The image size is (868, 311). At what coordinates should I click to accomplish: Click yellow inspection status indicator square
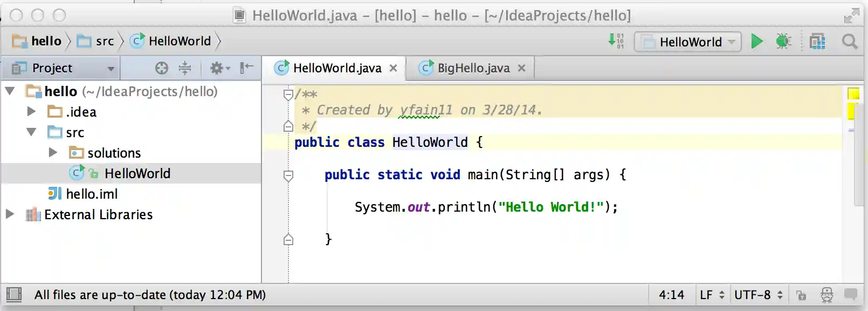click(x=853, y=94)
